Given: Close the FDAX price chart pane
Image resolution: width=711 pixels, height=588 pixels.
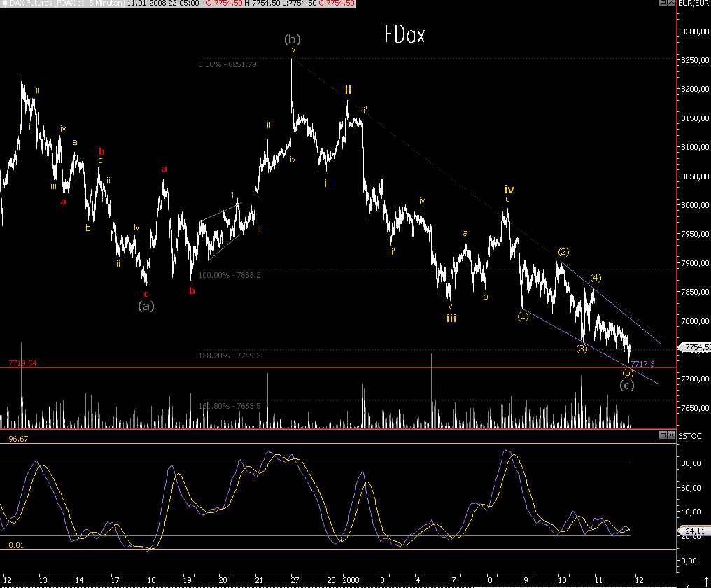Looking at the screenshot, I should (x=671, y=3).
